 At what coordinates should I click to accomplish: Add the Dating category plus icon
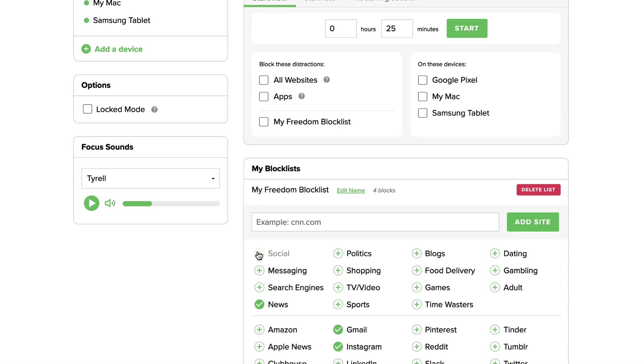pyautogui.click(x=495, y=253)
